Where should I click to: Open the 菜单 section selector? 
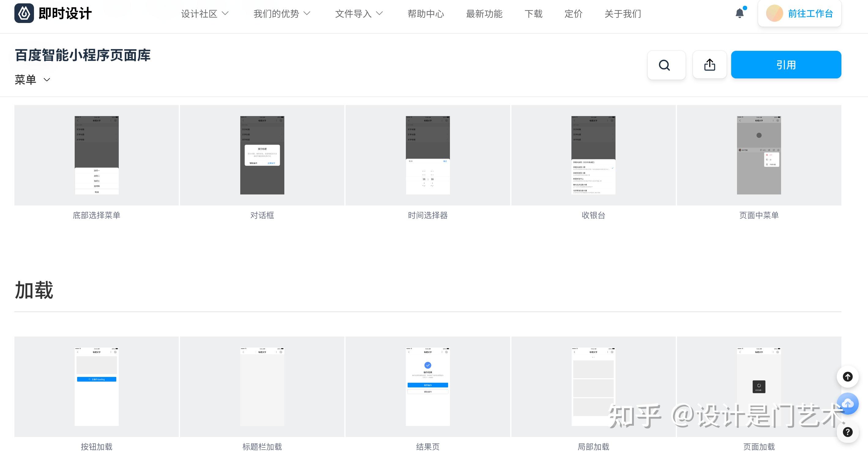pyautogui.click(x=32, y=80)
